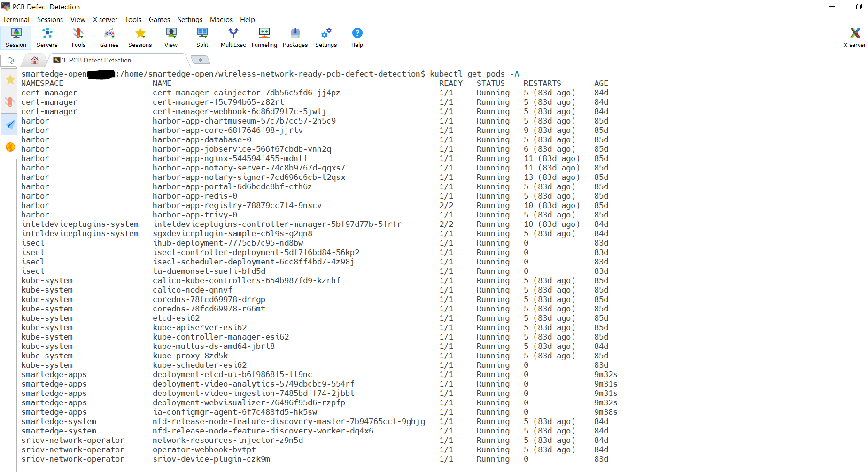Open the X server menu in the menu bar
Viewport: 868px width, 472px height.
coord(105,20)
